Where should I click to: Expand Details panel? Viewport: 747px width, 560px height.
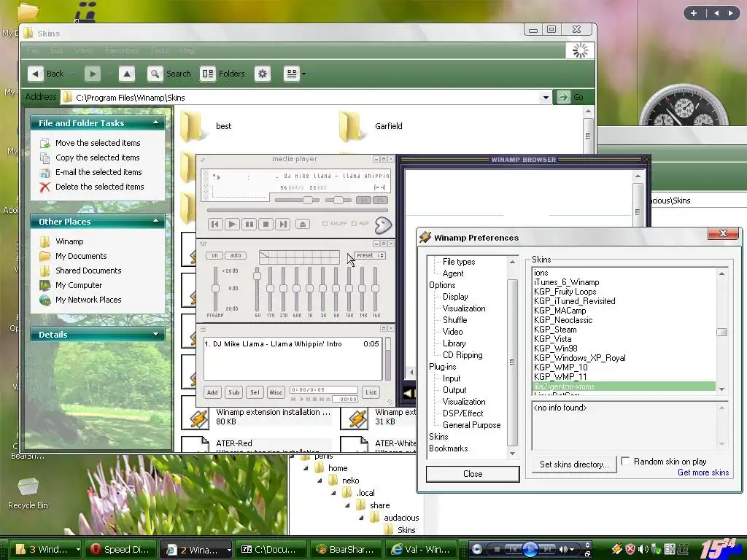point(156,334)
